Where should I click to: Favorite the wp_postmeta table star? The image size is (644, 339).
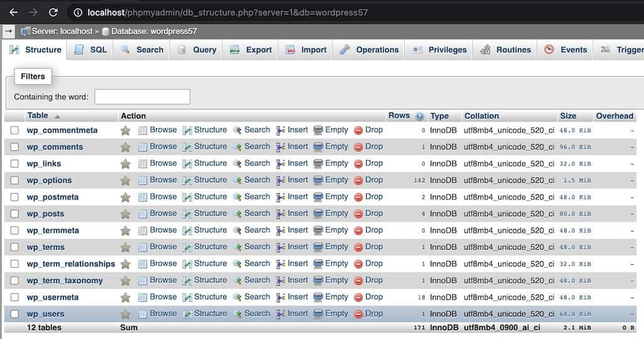pos(125,197)
